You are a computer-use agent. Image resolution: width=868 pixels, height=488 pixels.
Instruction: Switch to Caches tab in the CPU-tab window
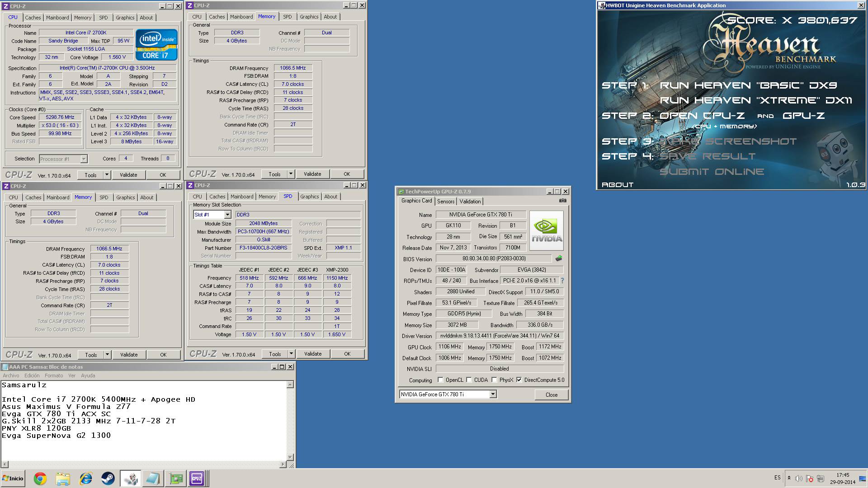[x=33, y=18]
